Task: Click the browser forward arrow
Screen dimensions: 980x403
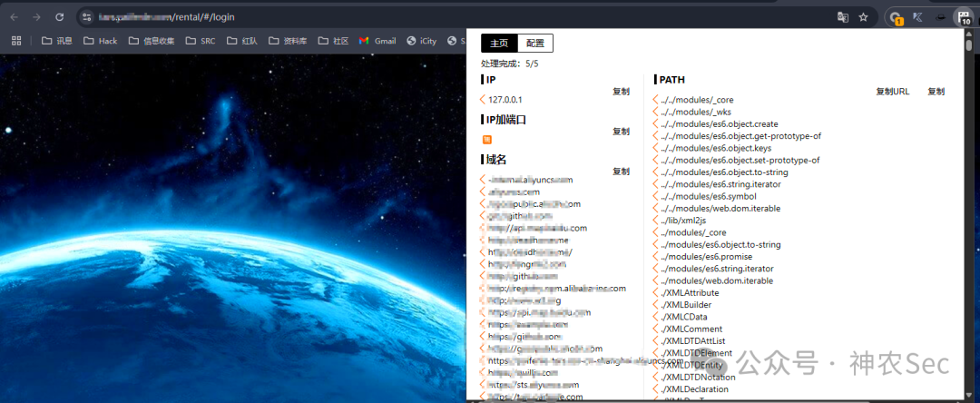Action: [x=36, y=17]
